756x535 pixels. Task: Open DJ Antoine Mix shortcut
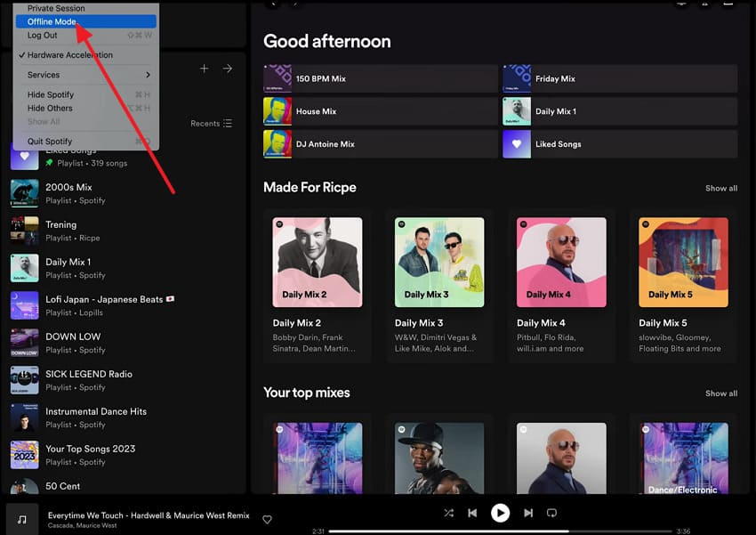(381, 144)
